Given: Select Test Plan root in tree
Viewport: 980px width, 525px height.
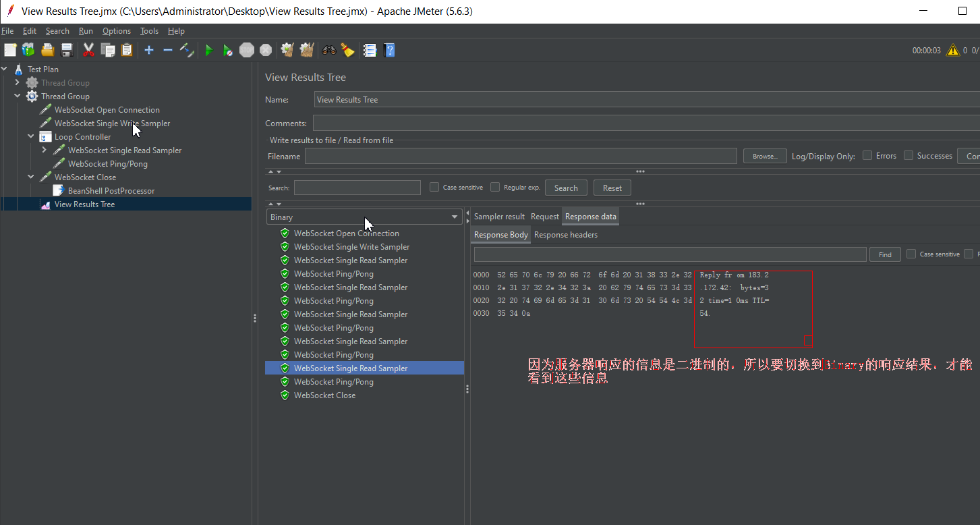Looking at the screenshot, I should (42, 70).
